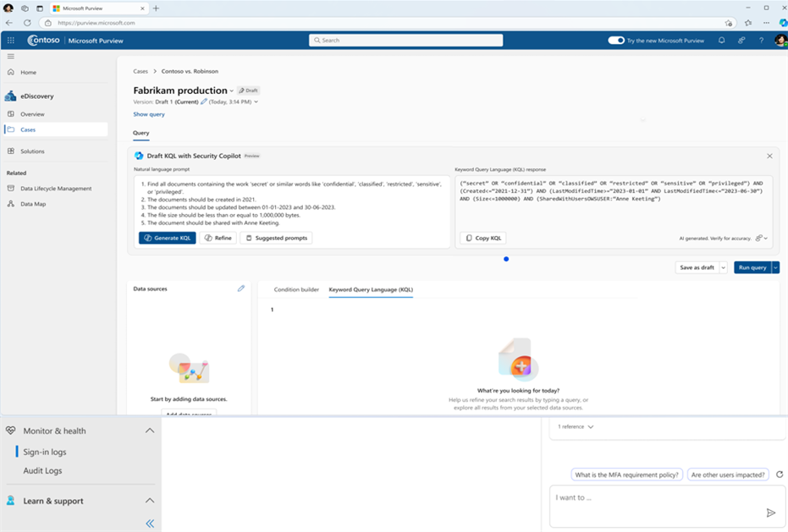Open Save as draft dropdown arrow
The image size is (788, 532).
click(723, 268)
